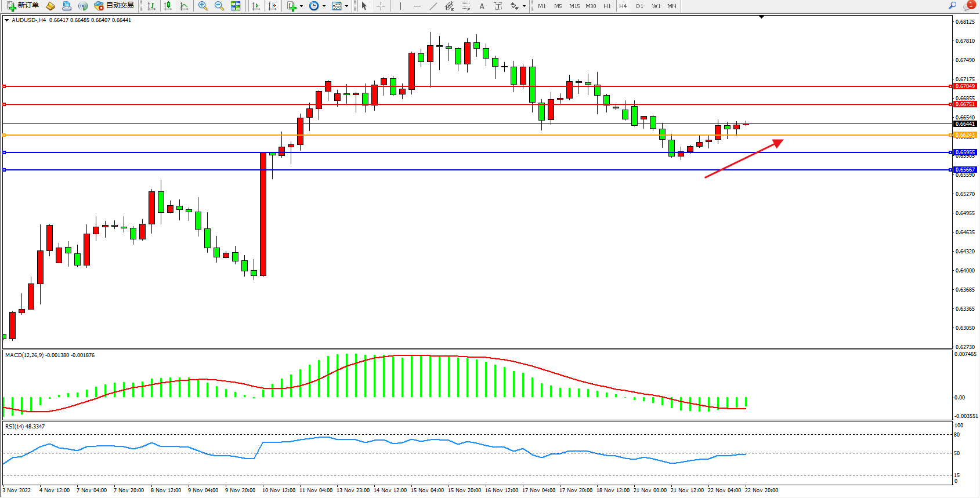Enable chart auto scroll icon

[256, 6]
